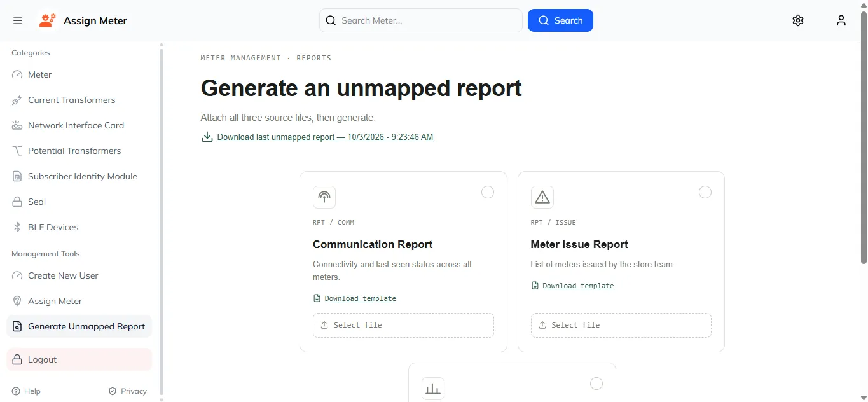The width and height of the screenshot is (868, 402).
Task: Open the Create New User tool
Action: 79,275
